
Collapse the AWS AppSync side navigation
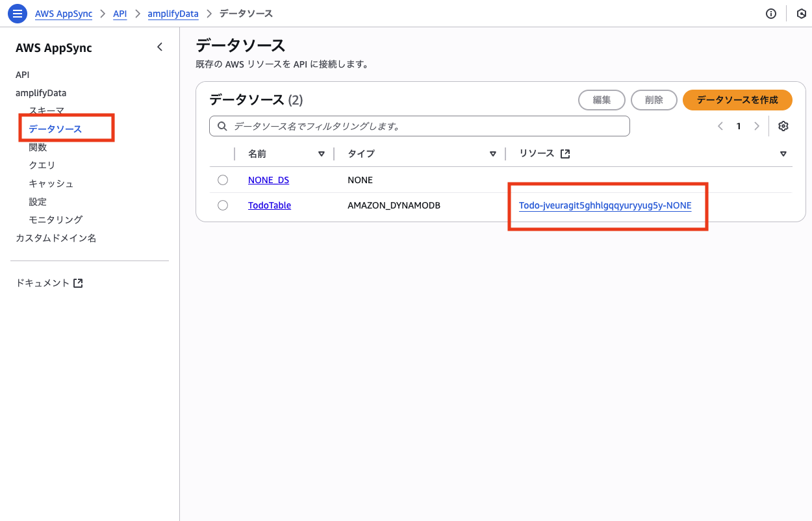160,47
